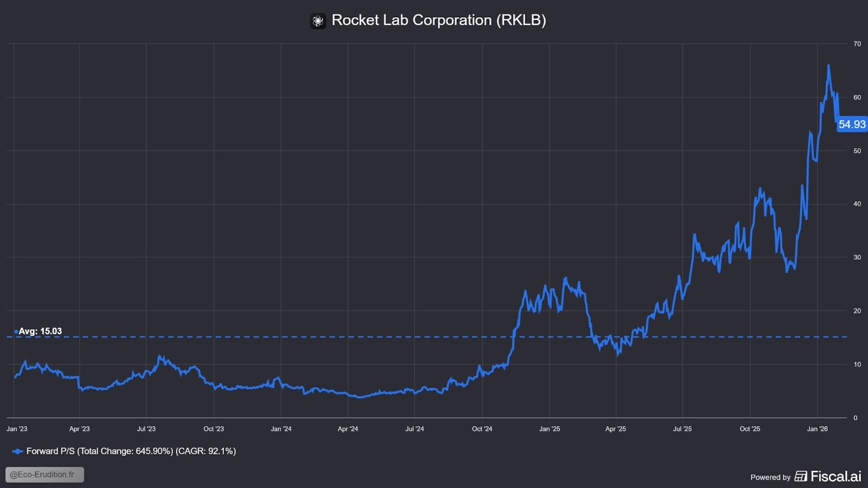Click the Jul '24 date label
The image size is (868, 488).
point(414,429)
